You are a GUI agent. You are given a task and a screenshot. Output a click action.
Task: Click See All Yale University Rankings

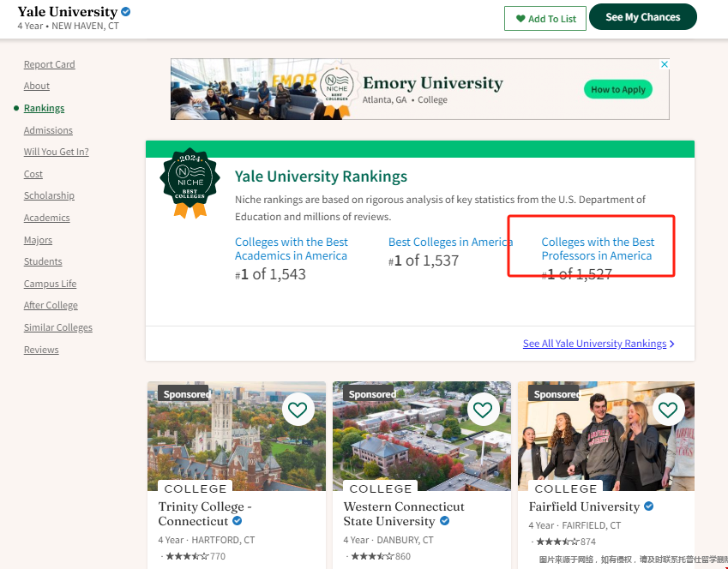[x=594, y=344]
